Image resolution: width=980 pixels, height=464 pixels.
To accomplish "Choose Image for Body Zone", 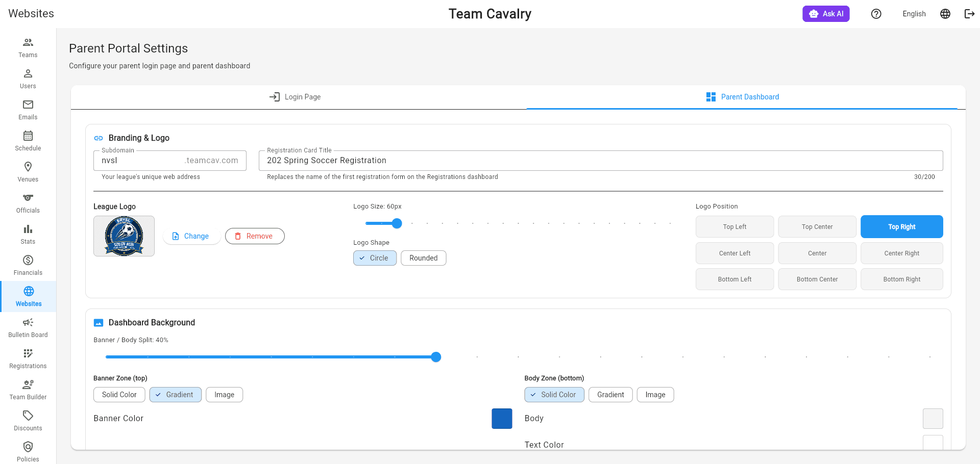I will point(655,395).
